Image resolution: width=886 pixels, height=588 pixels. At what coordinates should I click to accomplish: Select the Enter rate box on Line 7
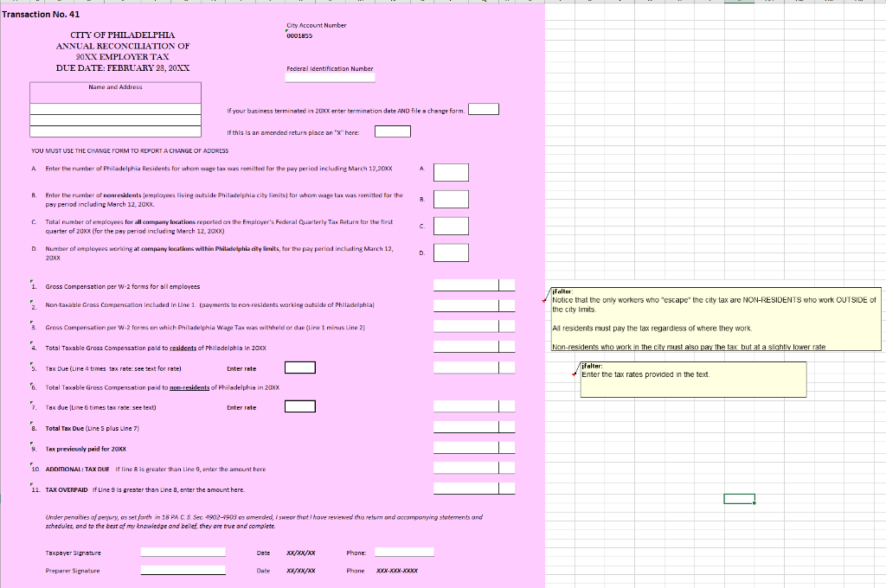299,406
